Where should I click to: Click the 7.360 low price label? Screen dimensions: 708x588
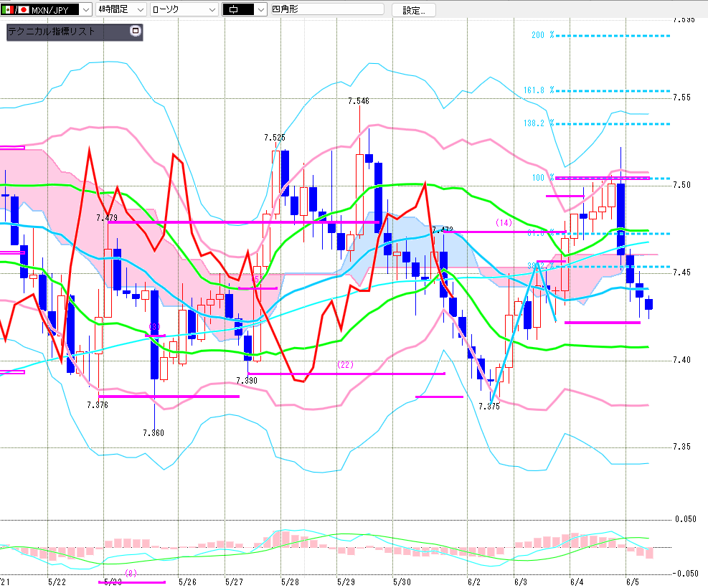(154, 433)
